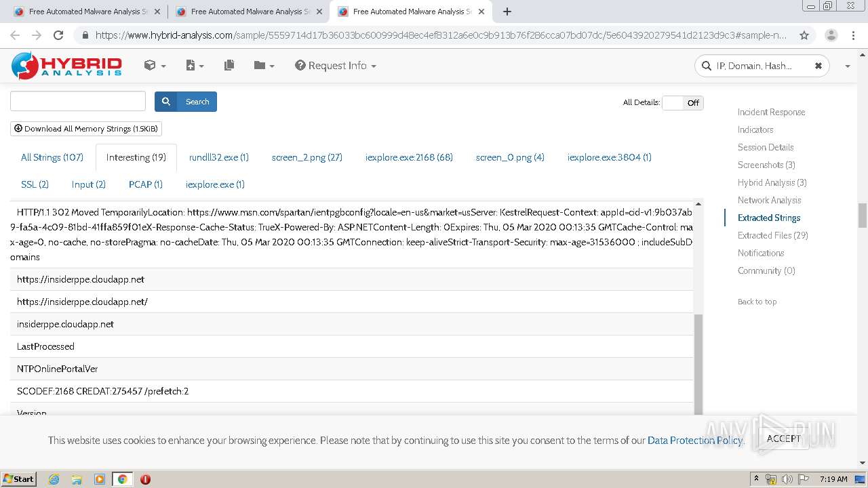
Task: Click the Chrome taskbar icon
Action: [x=122, y=479]
